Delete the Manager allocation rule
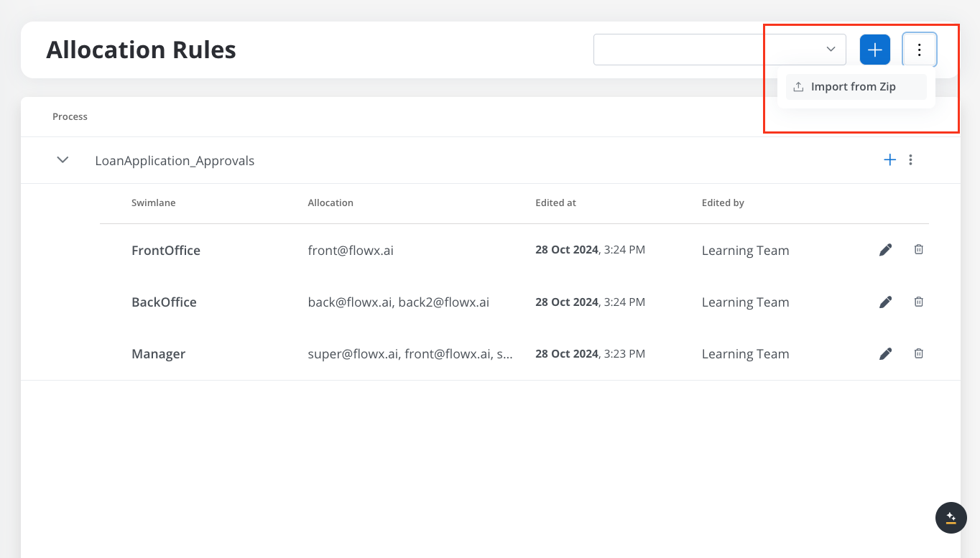Screen dimensions: 980x558 coord(918,353)
